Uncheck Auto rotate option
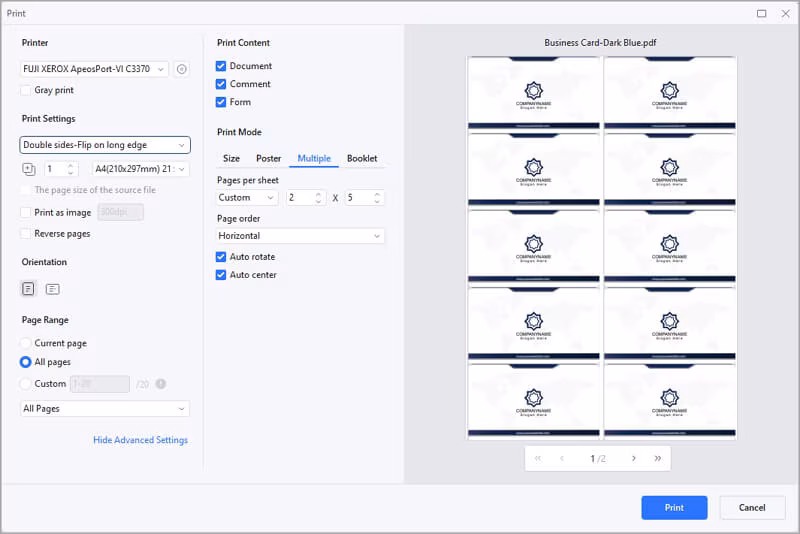Viewport: 800px width, 534px height. (221, 257)
